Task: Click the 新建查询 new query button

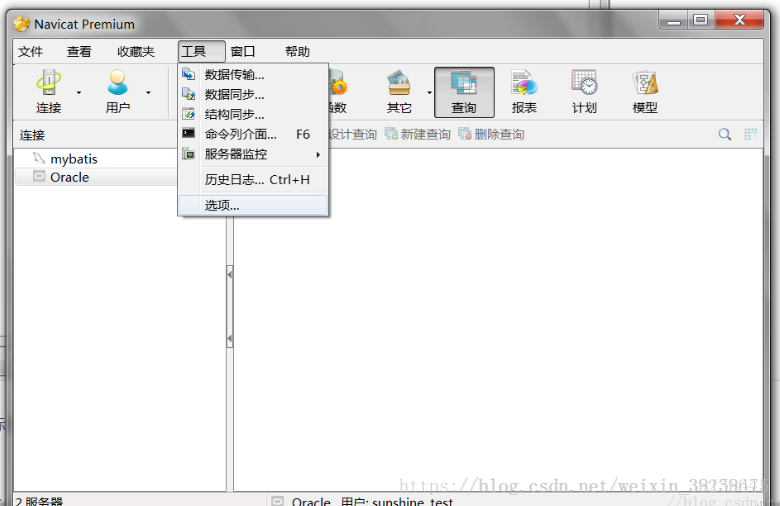Action: pyautogui.click(x=418, y=134)
